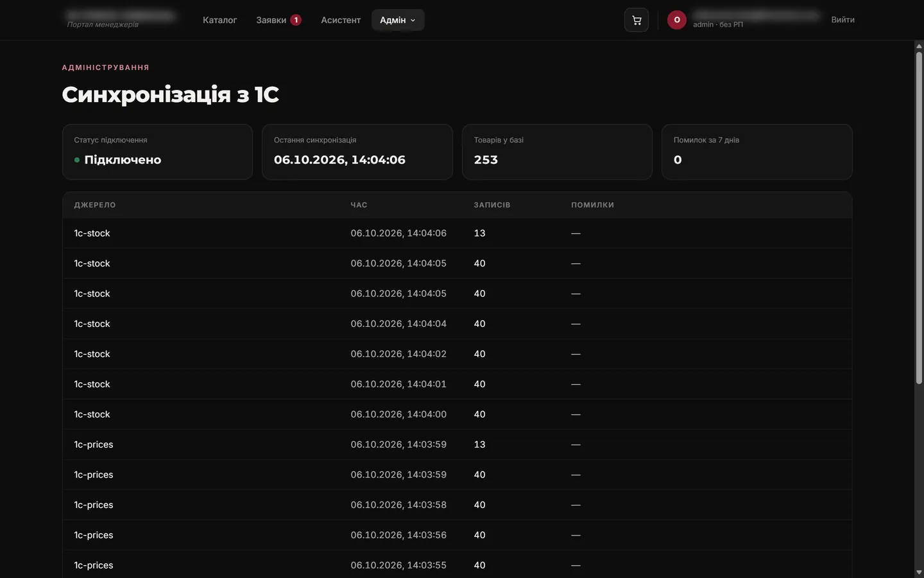
Task: Click the "АДМІНІСТРУВАННЯ" section label
Action: point(105,67)
